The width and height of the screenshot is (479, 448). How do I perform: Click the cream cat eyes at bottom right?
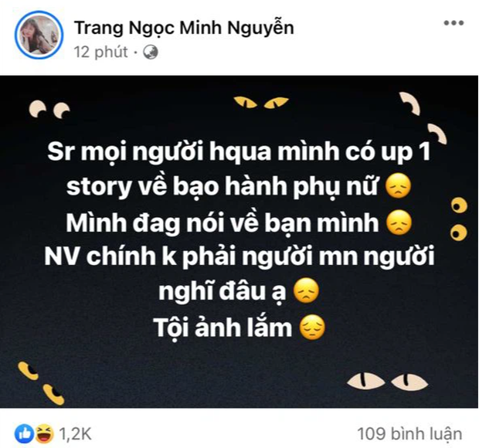coord(387,382)
